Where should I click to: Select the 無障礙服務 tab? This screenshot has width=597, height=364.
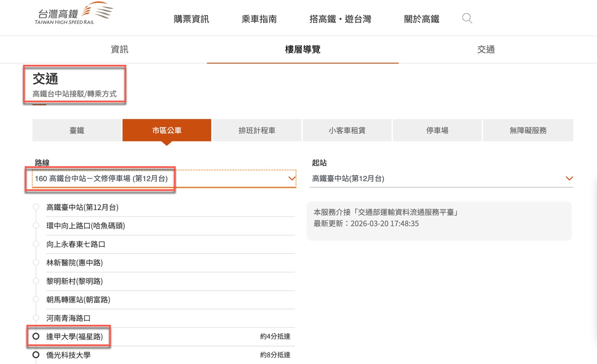527,130
